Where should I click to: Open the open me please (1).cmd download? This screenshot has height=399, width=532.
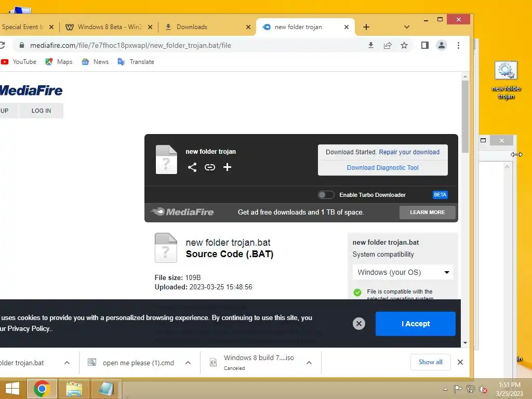click(138, 363)
